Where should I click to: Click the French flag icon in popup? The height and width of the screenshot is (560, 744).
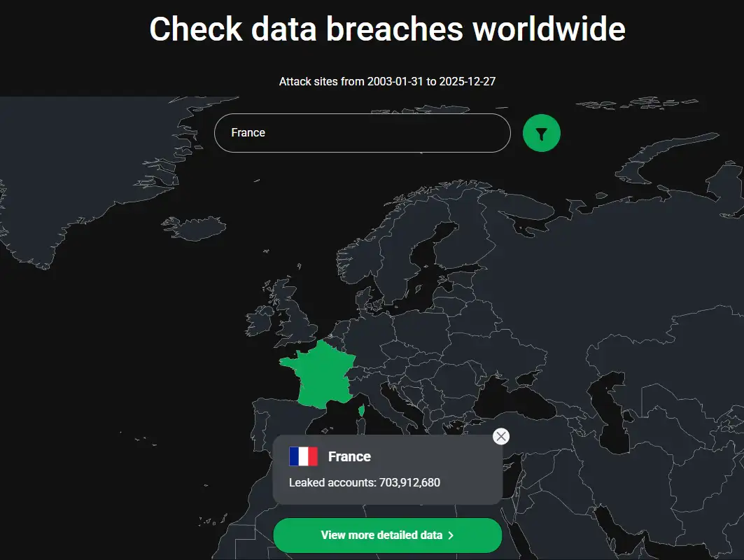(x=303, y=456)
